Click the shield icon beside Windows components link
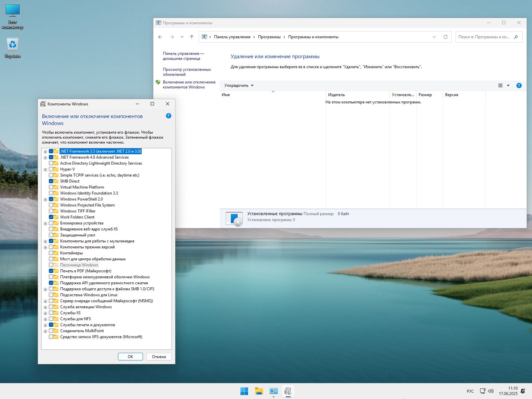This screenshot has width=532, height=399. [x=158, y=82]
